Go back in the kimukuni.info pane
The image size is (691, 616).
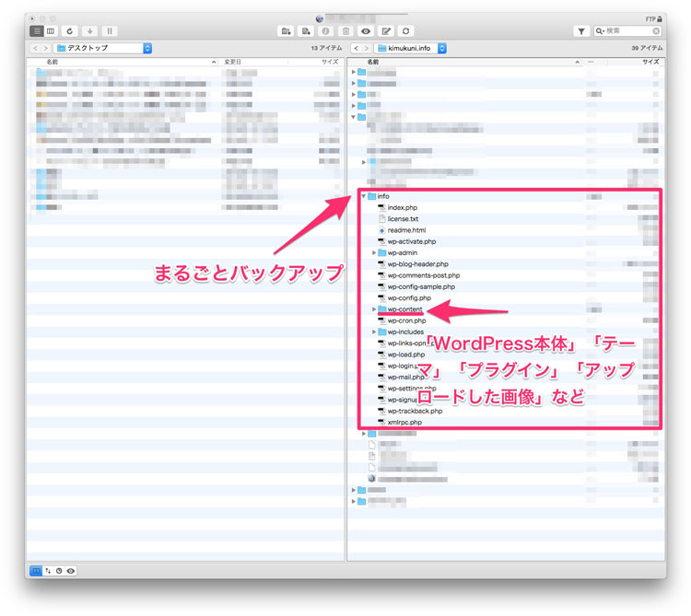(x=356, y=48)
